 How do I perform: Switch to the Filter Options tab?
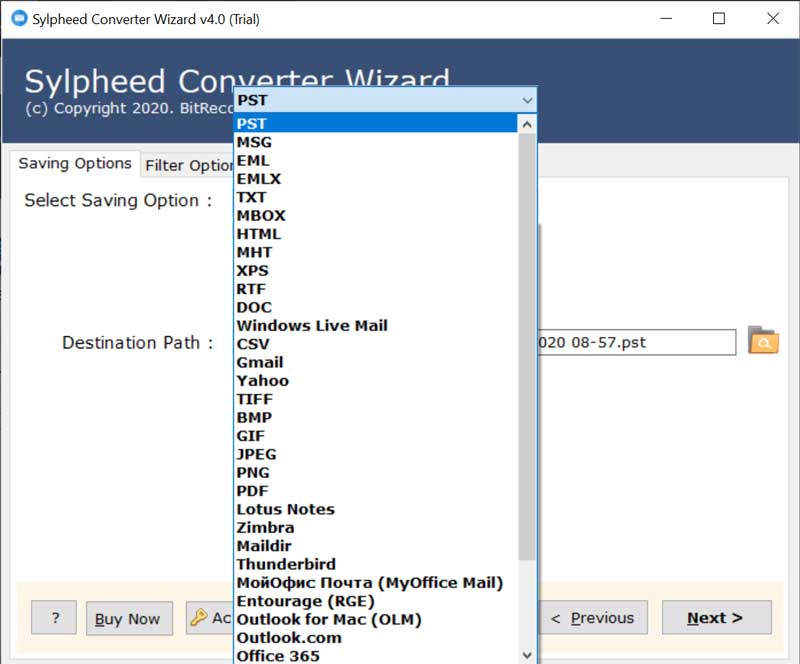coord(187,165)
